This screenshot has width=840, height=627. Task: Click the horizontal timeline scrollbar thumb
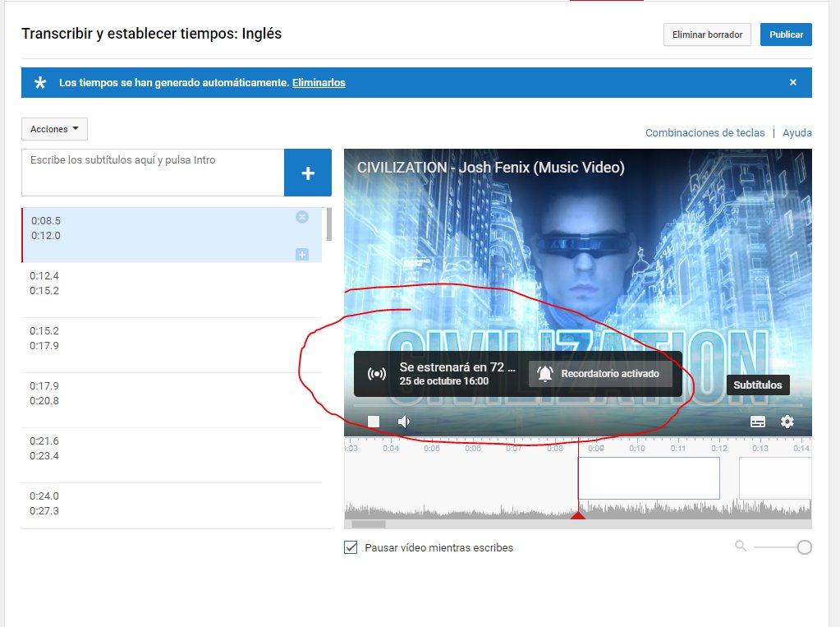[368, 524]
